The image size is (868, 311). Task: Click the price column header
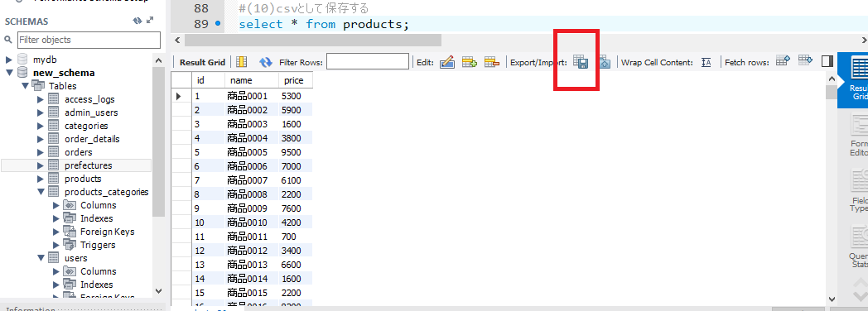click(x=293, y=80)
